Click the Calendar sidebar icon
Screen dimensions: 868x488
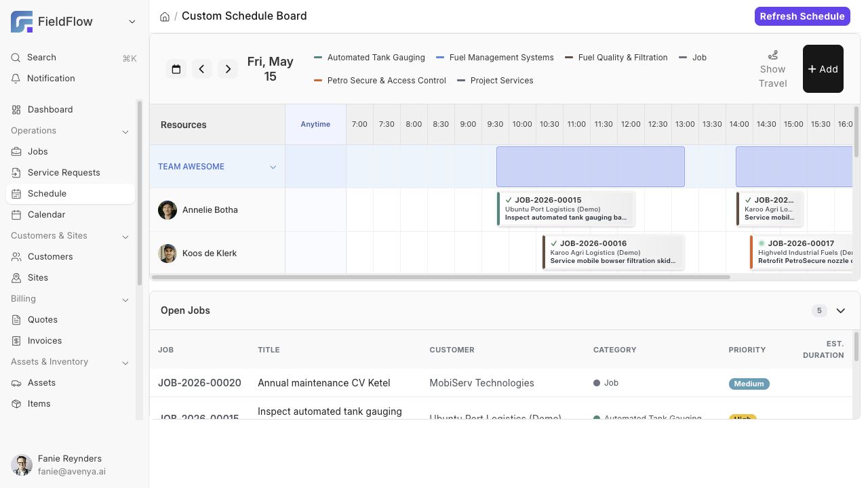17,215
